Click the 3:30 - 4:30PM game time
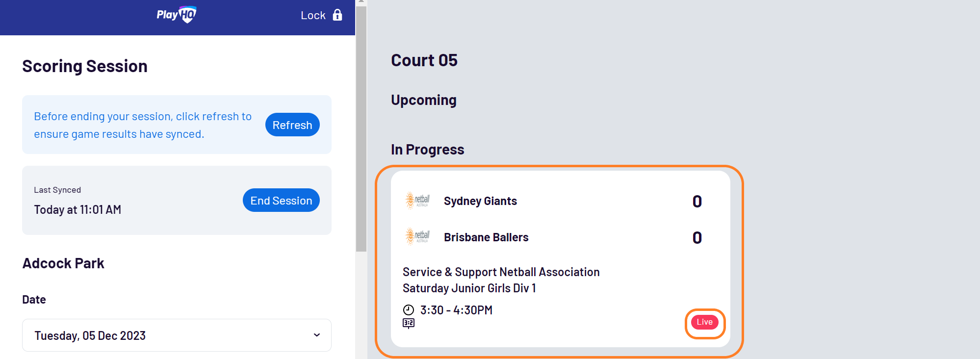The image size is (980, 359). tap(456, 310)
